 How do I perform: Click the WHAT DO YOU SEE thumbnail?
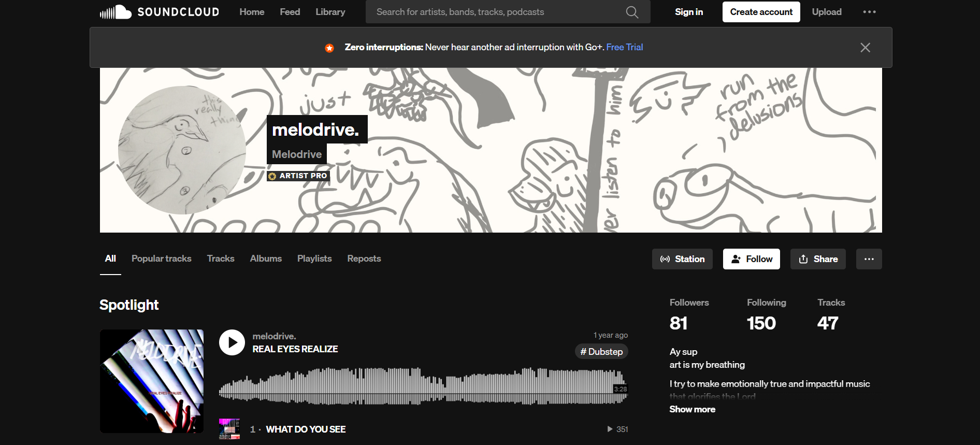(229, 429)
